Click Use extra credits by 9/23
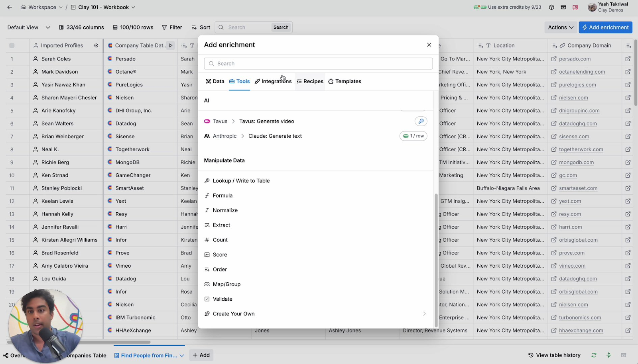The height and width of the screenshot is (364, 638). coord(507,7)
